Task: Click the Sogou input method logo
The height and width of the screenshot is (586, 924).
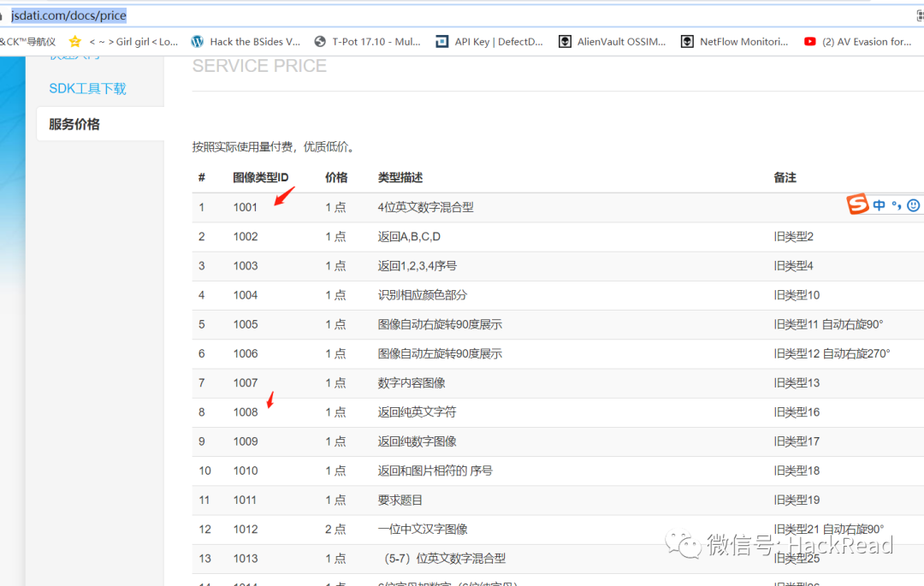Action: coord(857,204)
